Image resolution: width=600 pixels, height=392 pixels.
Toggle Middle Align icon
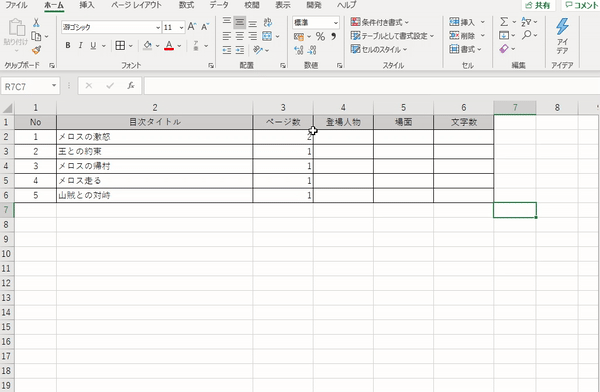point(240,22)
